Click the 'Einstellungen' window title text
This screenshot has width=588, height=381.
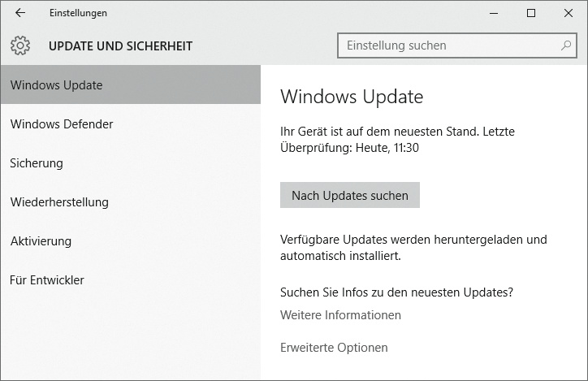(x=78, y=13)
